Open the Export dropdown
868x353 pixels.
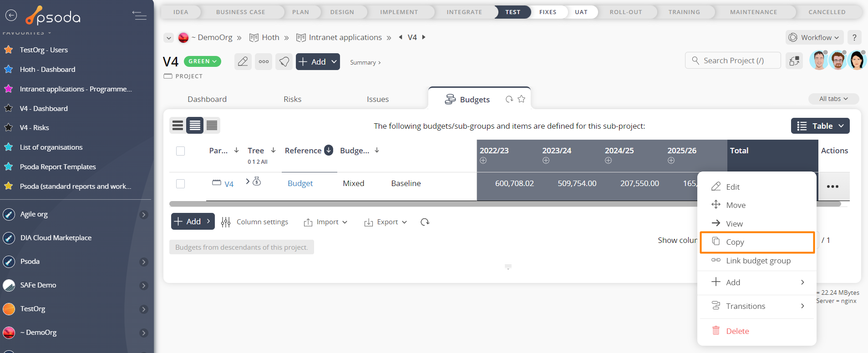tap(386, 222)
